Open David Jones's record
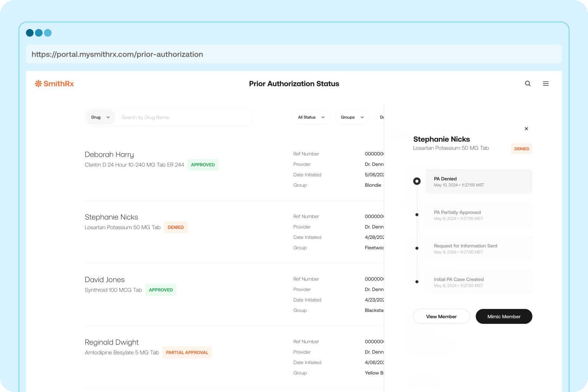Viewport: 588px width, 392px height. click(105, 280)
